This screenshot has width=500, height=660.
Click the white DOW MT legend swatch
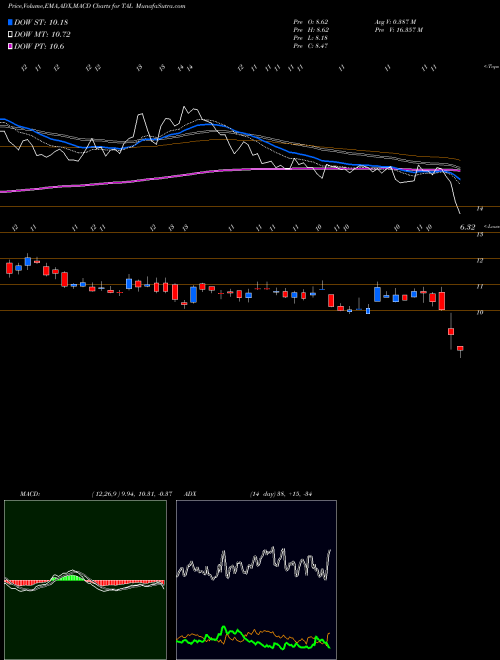pyautogui.click(x=10, y=35)
